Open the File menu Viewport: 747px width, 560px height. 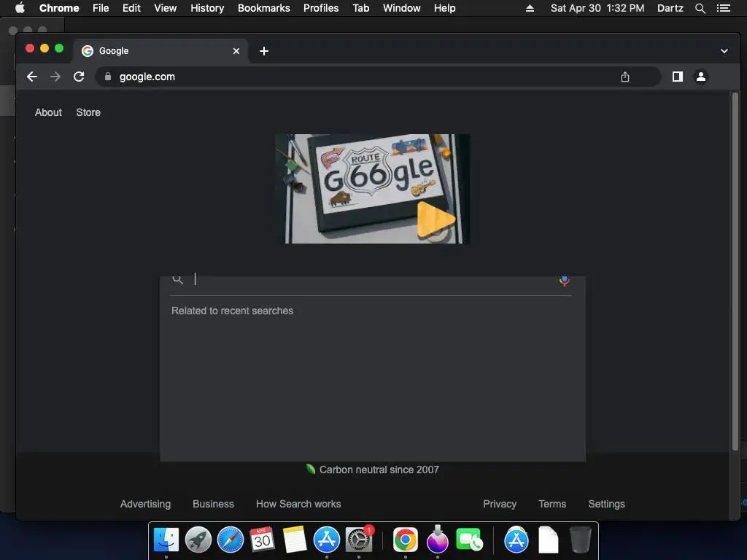[x=101, y=8]
